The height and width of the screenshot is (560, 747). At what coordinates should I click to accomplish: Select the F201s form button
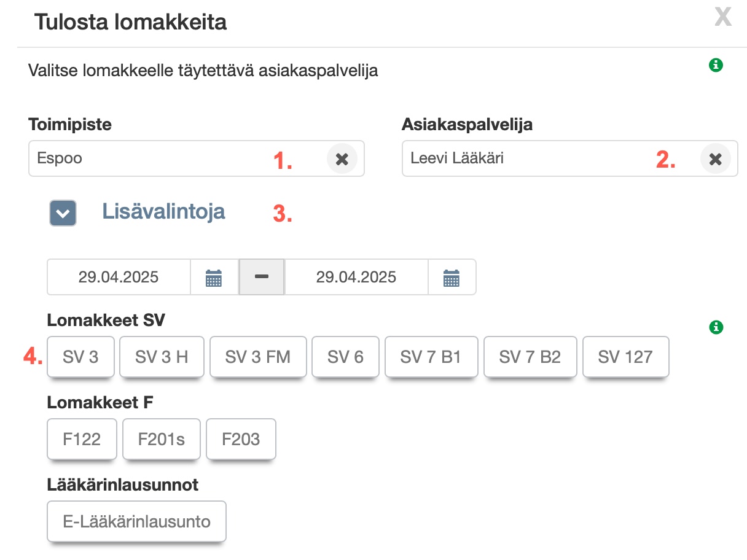coord(162,440)
